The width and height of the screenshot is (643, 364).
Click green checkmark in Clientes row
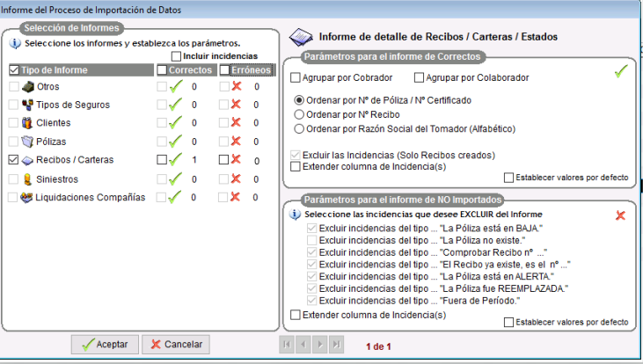(x=176, y=122)
